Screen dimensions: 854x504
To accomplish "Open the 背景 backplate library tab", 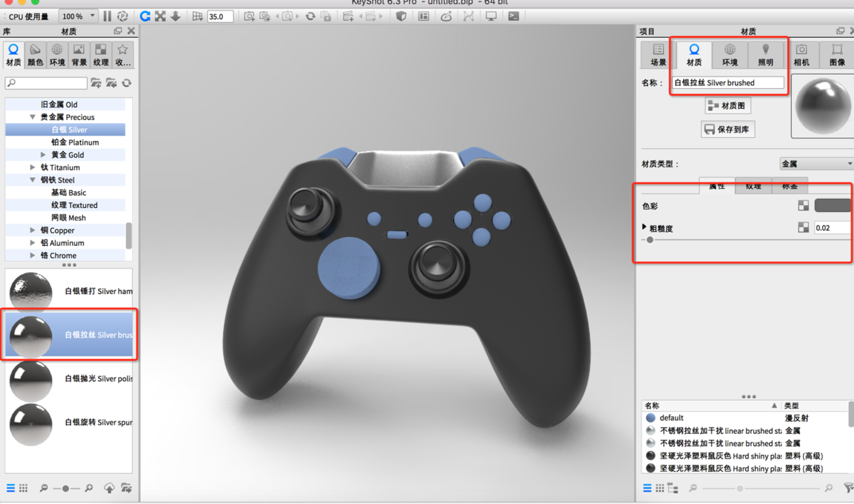I will click(x=79, y=55).
